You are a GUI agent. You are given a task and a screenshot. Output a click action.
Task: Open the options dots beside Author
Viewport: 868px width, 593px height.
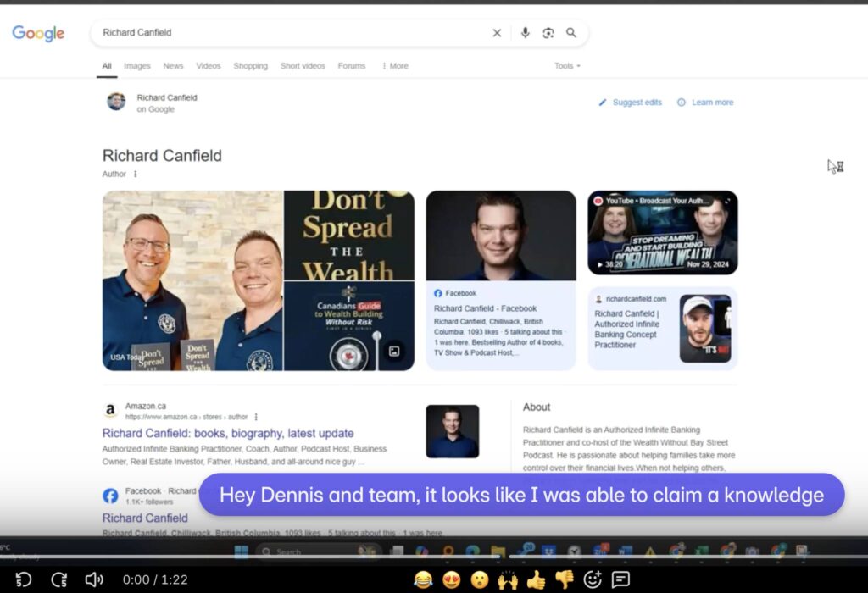click(x=135, y=174)
